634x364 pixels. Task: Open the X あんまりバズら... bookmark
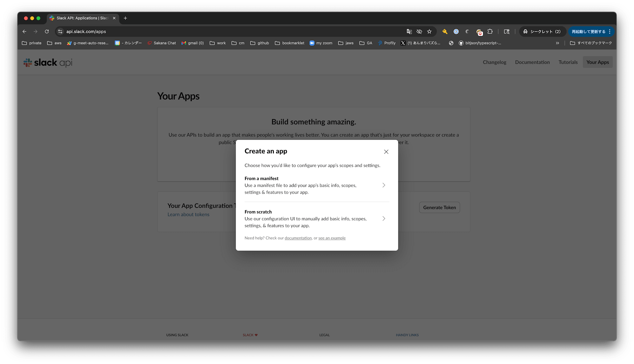(421, 43)
